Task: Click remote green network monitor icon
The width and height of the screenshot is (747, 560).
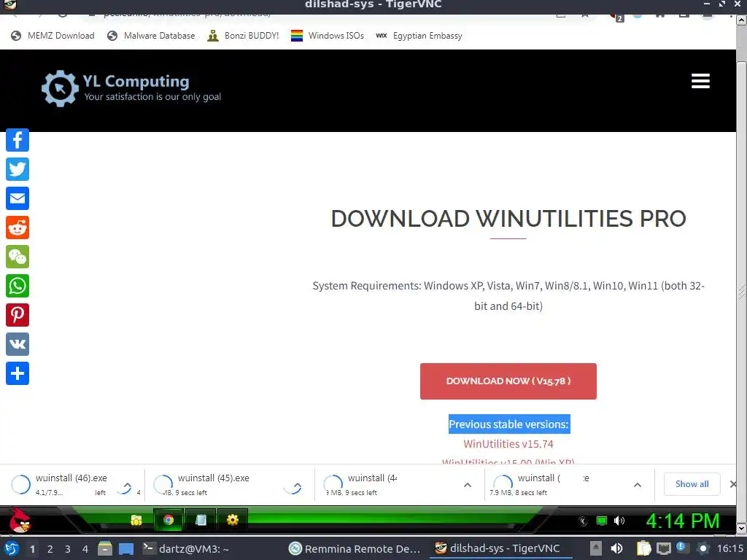Action: (x=602, y=521)
